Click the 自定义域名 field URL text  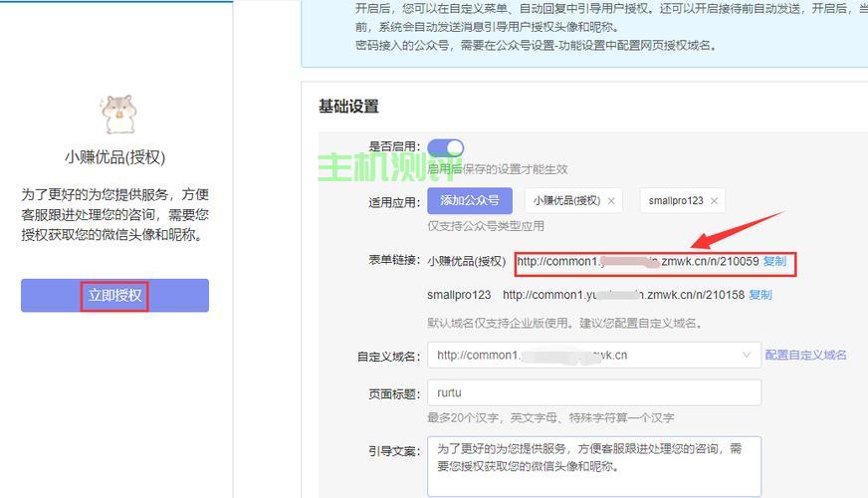pyautogui.click(x=533, y=355)
